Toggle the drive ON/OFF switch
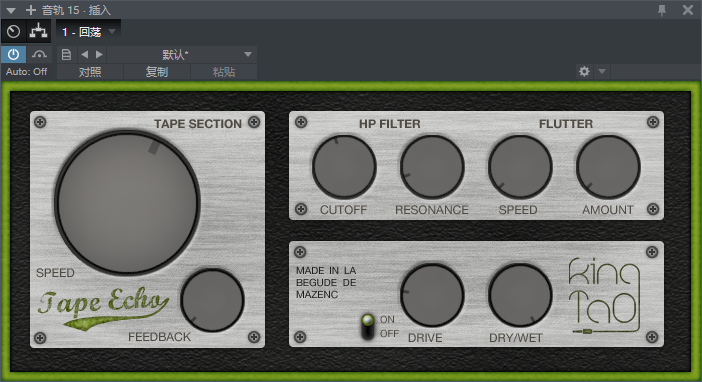This screenshot has height=382, width=702. click(x=368, y=327)
